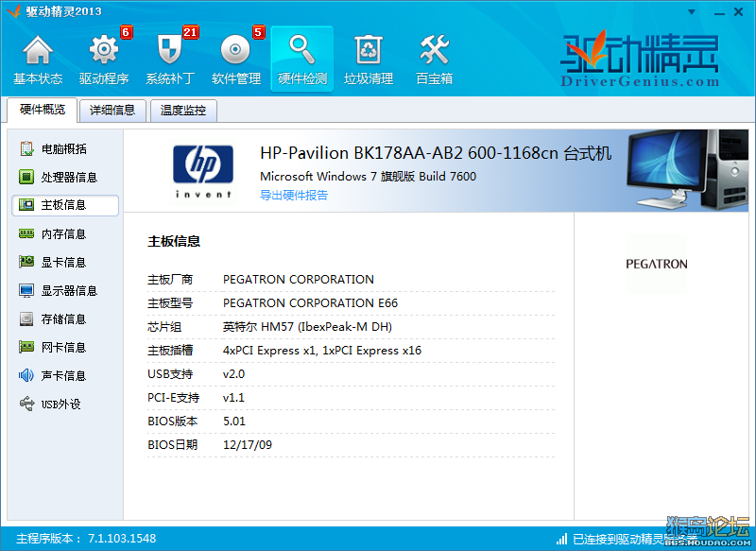
Task: Select the 硬件检测 magnifier icon
Action: tap(301, 50)
